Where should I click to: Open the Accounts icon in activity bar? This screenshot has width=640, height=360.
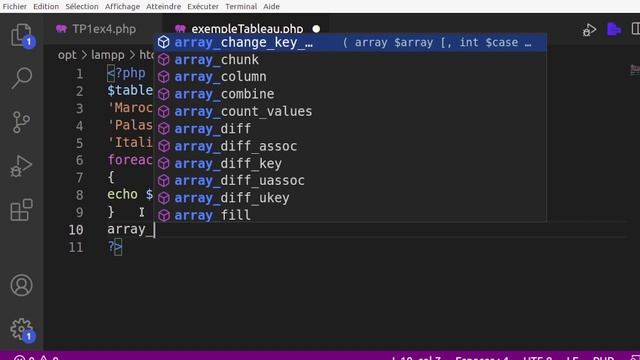tap(21, 285)
